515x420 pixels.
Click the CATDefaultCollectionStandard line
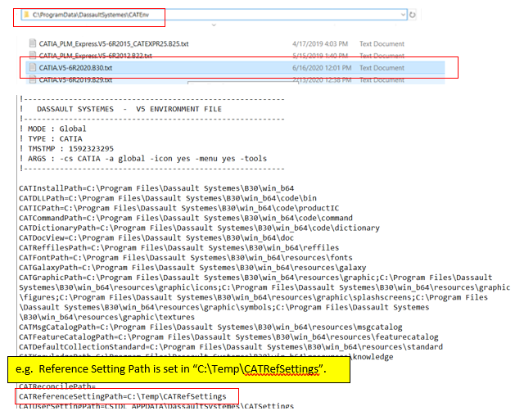point(231,347)
